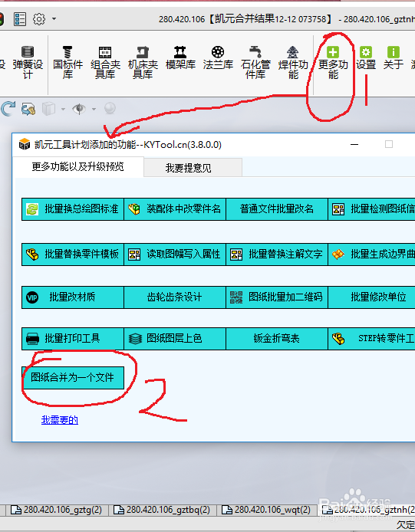
Task: Click the appearance sphere icon
Action: click(x=110, y=109)
